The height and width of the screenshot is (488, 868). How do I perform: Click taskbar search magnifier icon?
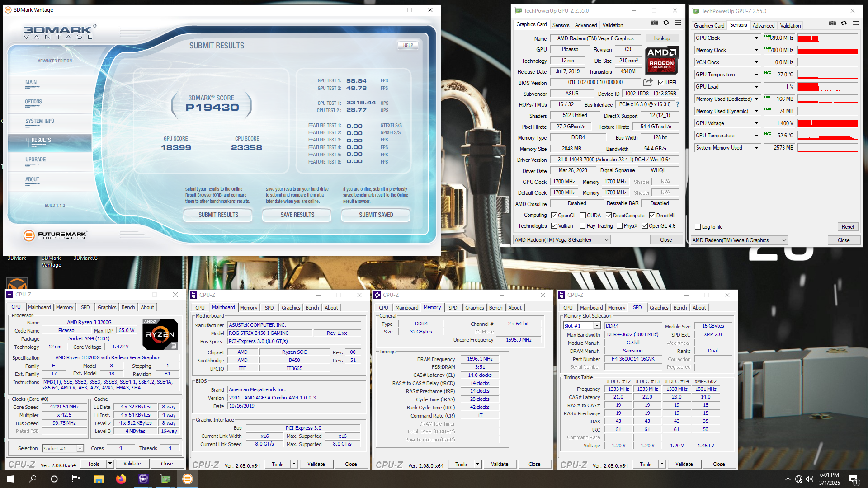[x=33, y=479]
